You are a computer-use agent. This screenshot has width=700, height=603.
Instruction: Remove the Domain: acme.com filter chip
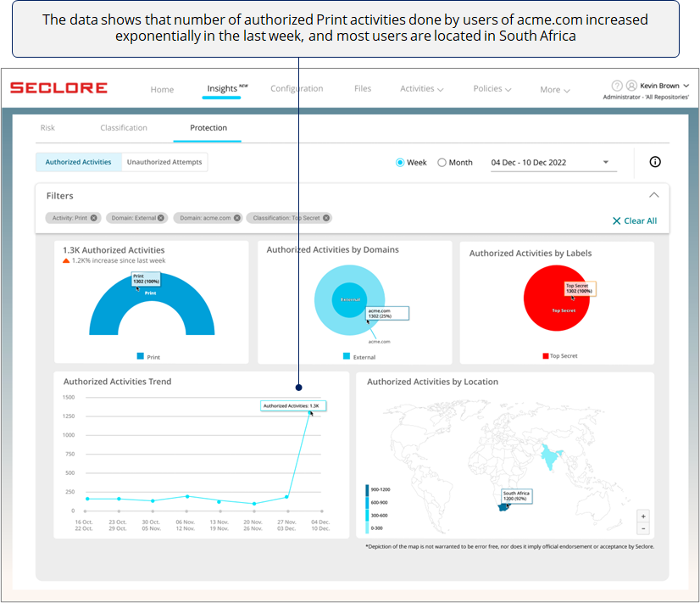237,218
